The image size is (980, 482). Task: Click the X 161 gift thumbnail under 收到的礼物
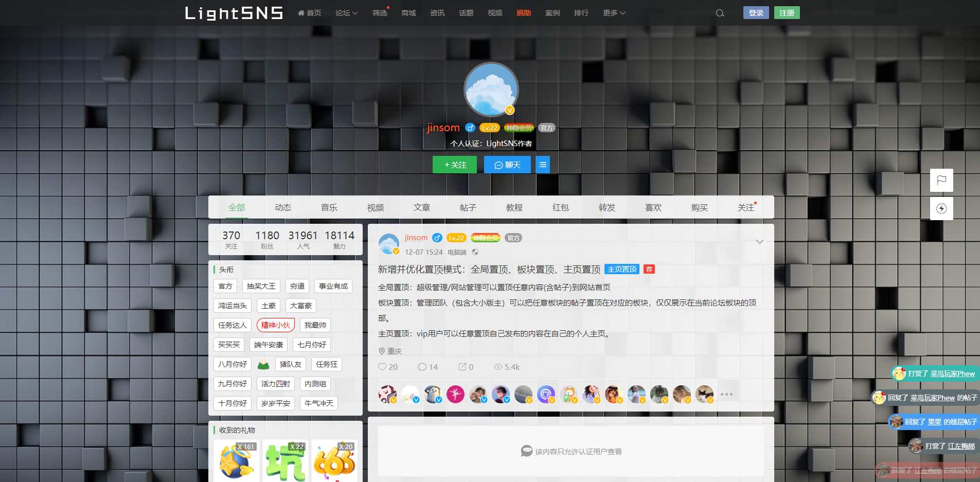pyautogui.click(x=236, y=460)
